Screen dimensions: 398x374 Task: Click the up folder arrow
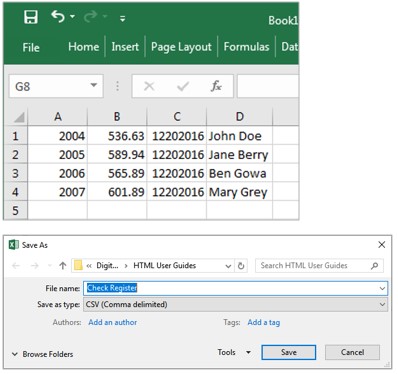[63, 266]
